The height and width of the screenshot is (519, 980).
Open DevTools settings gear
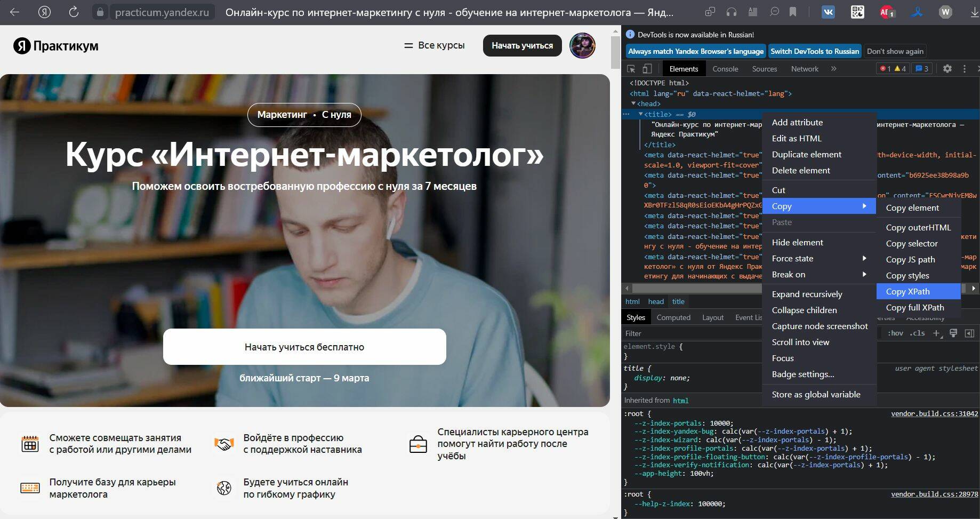(x=947, y=69)
